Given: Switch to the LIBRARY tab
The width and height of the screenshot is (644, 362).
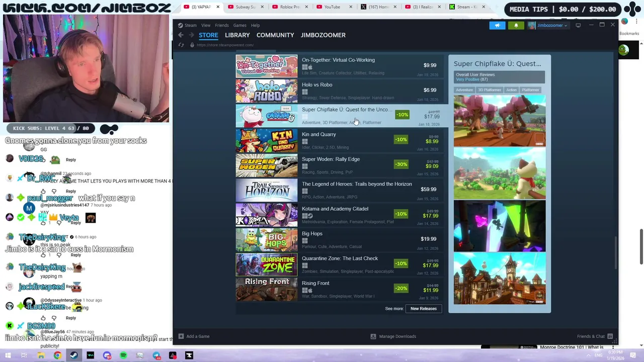Looking at the screenshot, I should [x=237, y=35].
